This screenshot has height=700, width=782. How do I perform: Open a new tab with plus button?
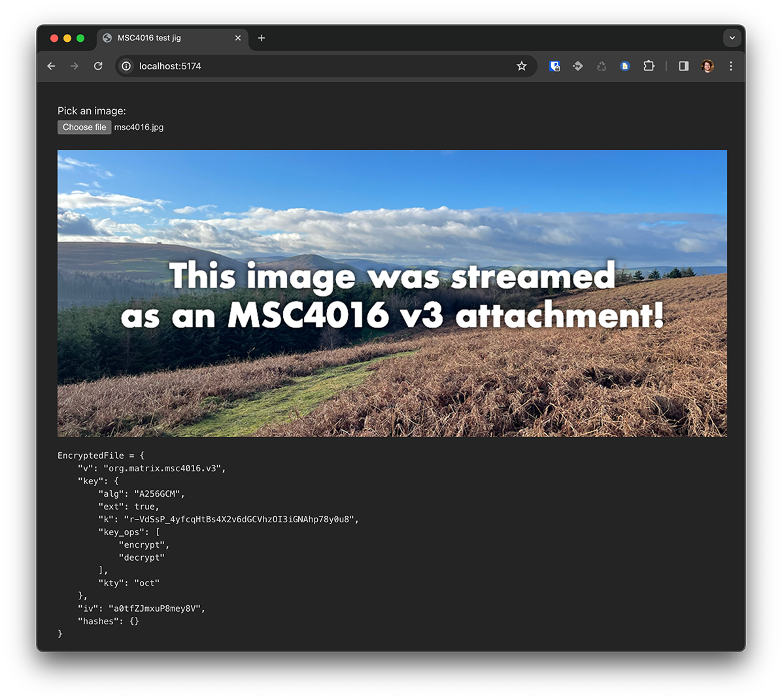click(262, 38)
